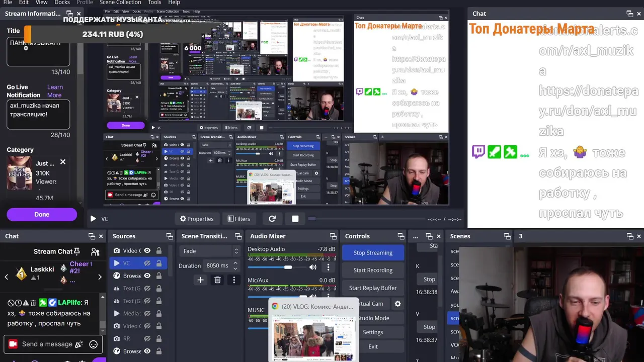
Task: Delete LAPlife's message with trash icon
Action: pos(33,303)
